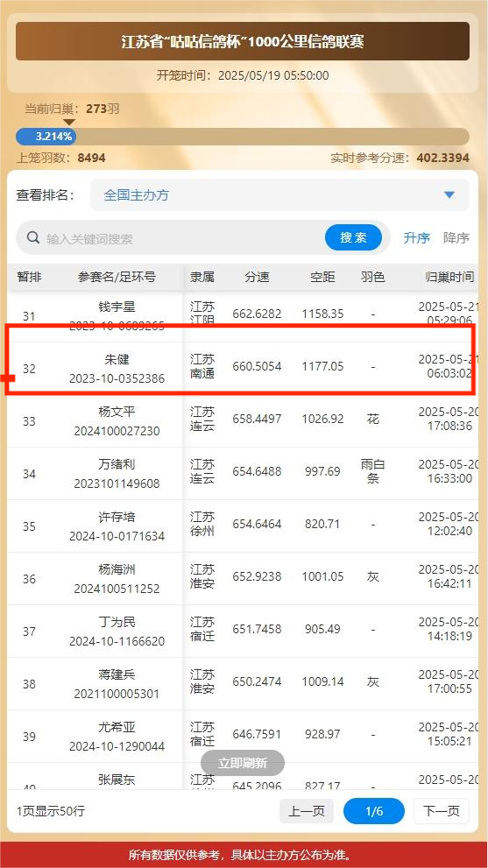Click the 1页显示50行 rows-per-page selector
Viewport: 488px width, 868px height.
point(51,812)
